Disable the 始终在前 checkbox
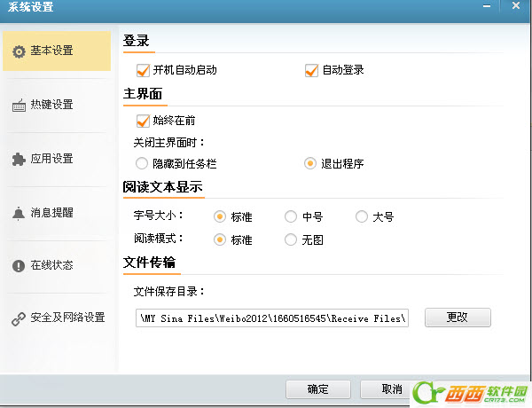This screenshot has width=532, height=408. [x=143, y=121]
